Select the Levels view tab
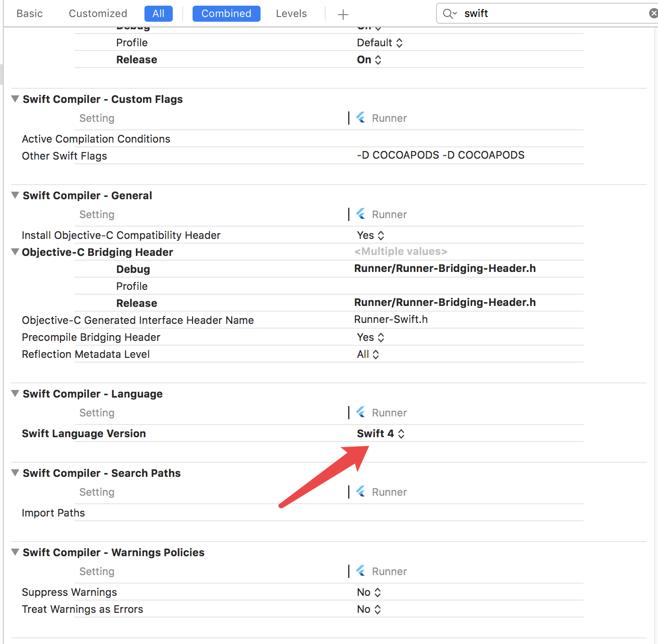 click(x=291, y=14)
